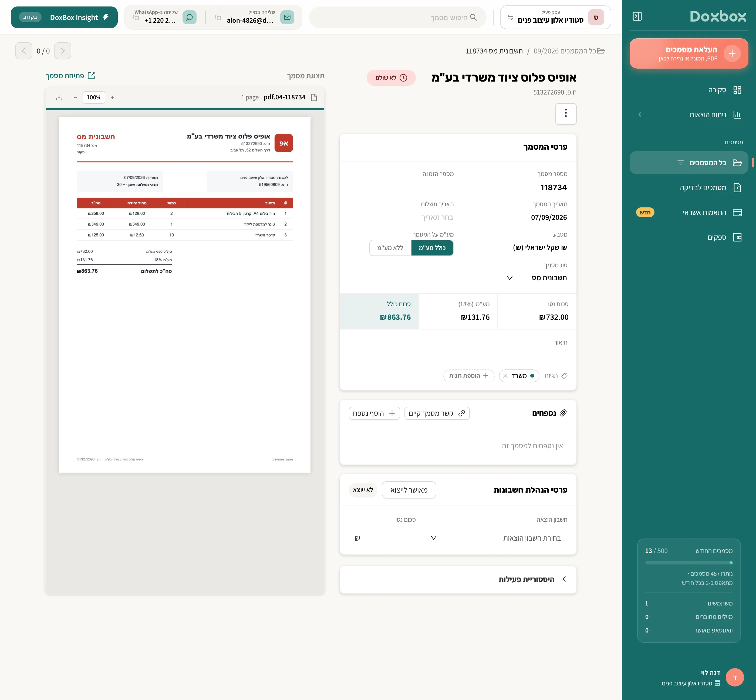756x700 pixels.
Task: Click the חיפוש מסמך search field
Action: [397, 18]
